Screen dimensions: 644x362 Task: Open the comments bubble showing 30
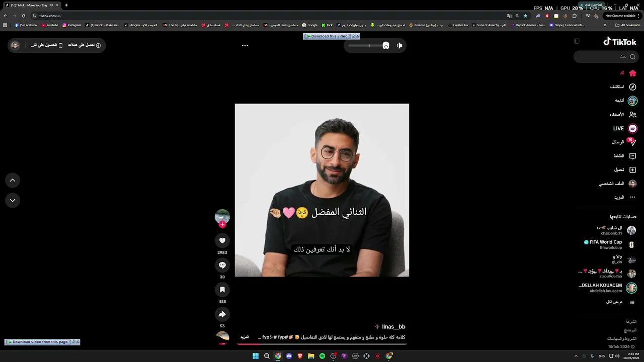(x=222, y=265)
